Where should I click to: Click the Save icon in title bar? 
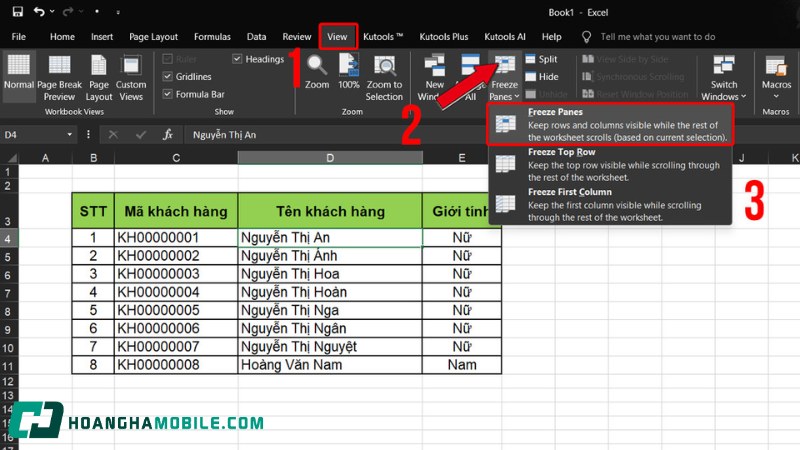pyautogui.click(x=18, y=12)
